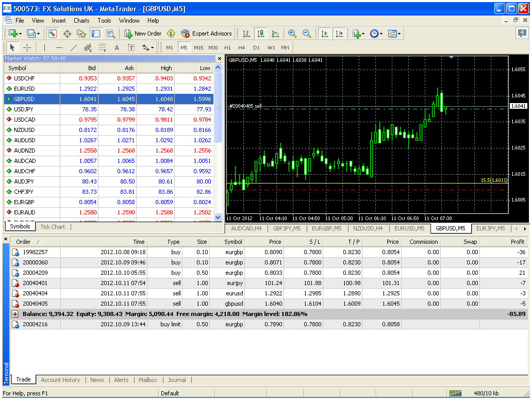Open the Data Window crosshair icon
Screen dimensions: 532x400
click(x=67, y=34)
